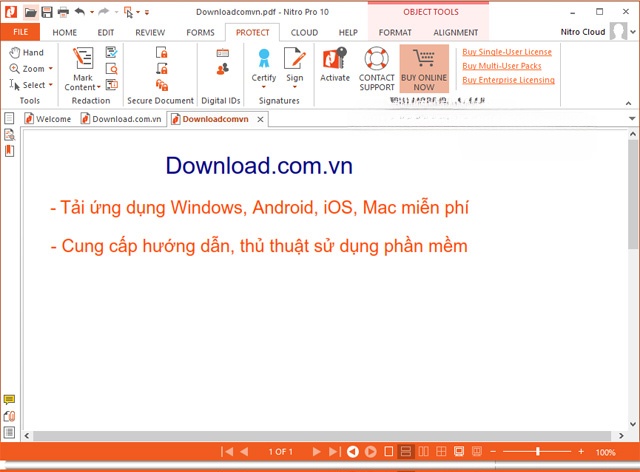The width and height of the screenshot is (640, 472).
Task: Click the bottom Secure Document security profiles icon
Action: click(x=162, y=85)
